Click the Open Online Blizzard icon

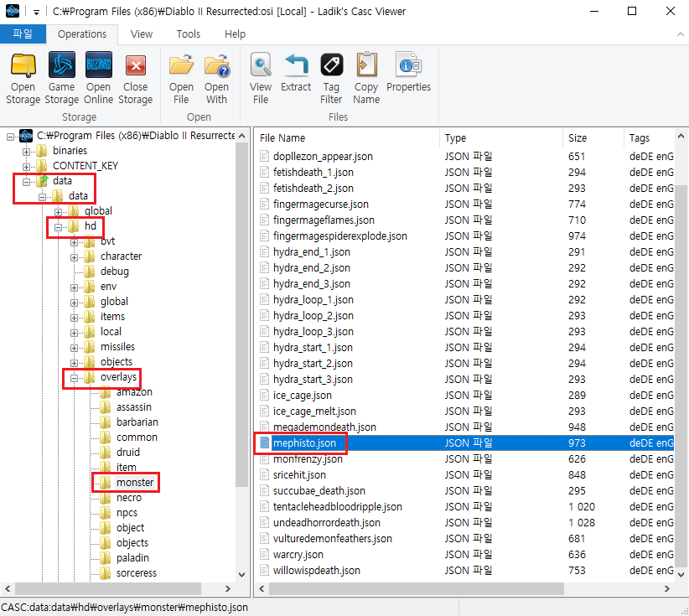(x=98, y=65)
